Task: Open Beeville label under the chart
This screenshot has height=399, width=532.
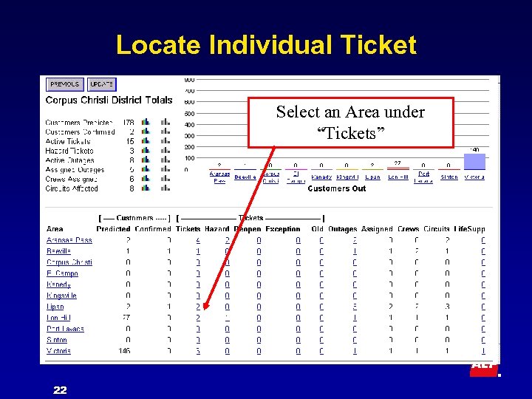Action: pos(245,177)
